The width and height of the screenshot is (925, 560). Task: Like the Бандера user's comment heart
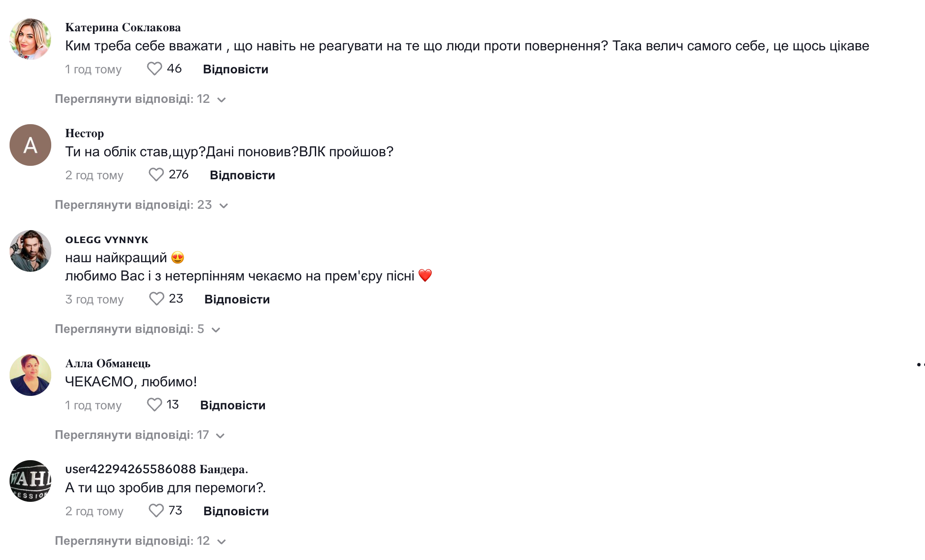pos(156,511)
